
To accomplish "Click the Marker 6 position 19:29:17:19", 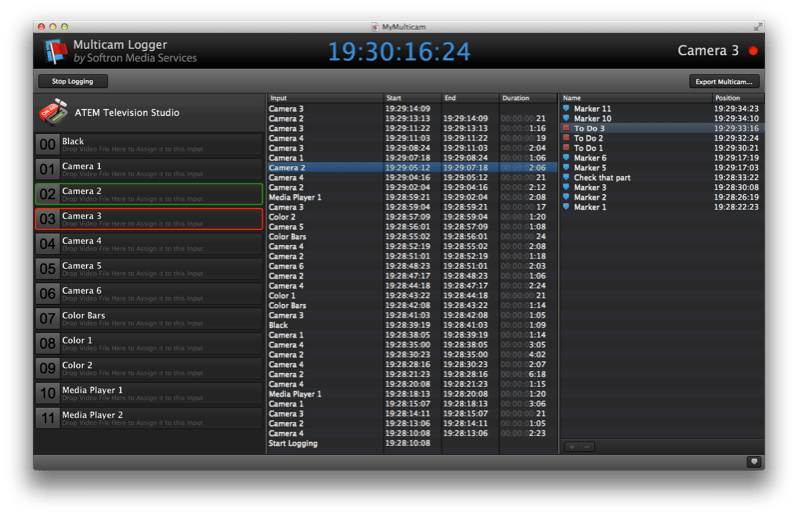I will click(x=736, y=158).
